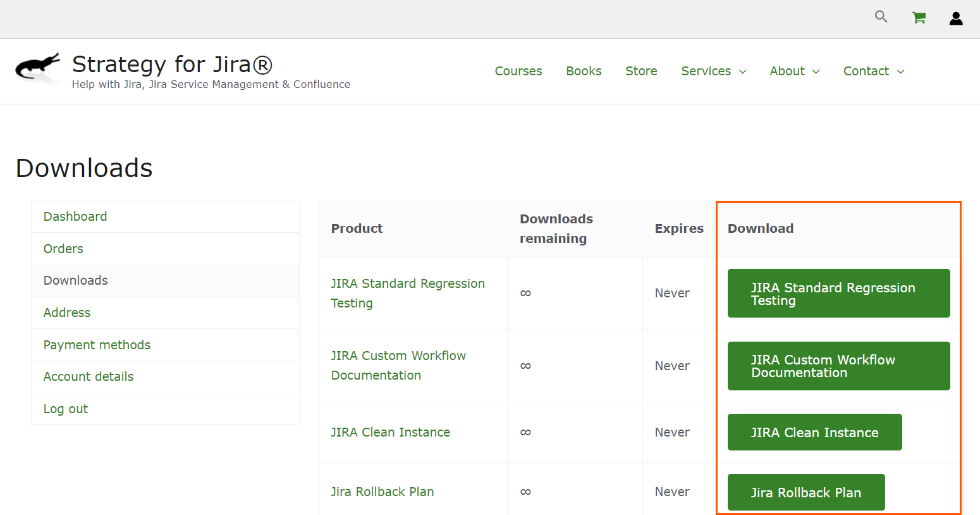980x515 pixels.
Task: Click Log out link
Action: (x=66, y=409)
